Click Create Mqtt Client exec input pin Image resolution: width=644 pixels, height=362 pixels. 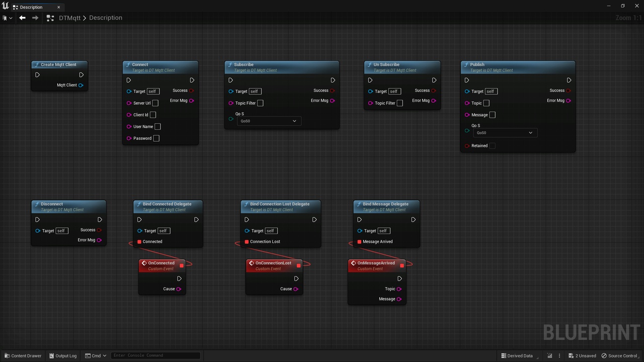click(x=37, y=75)
